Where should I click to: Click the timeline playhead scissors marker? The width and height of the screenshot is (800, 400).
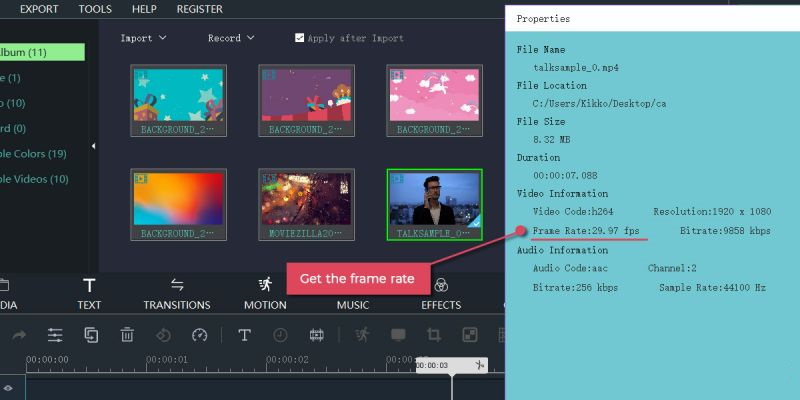point(481,366)
